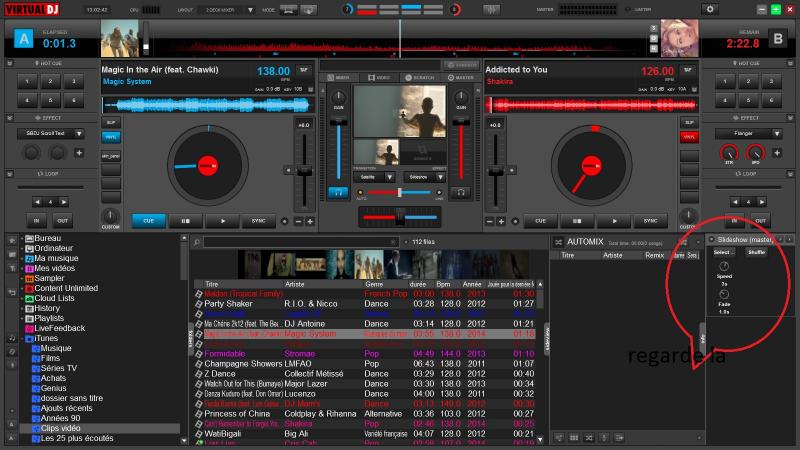This screenshot has width=800, height=450.
Task: Toggle headphone cue for right channel
Action: pyautogui.click(x=462, y=191)
